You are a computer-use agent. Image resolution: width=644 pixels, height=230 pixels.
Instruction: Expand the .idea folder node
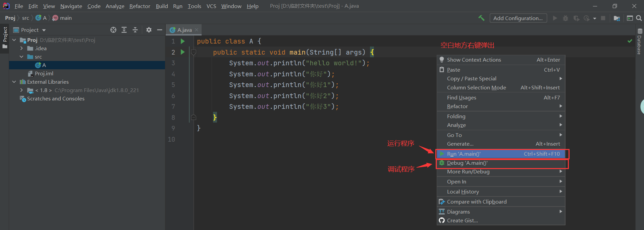[21, 48]
